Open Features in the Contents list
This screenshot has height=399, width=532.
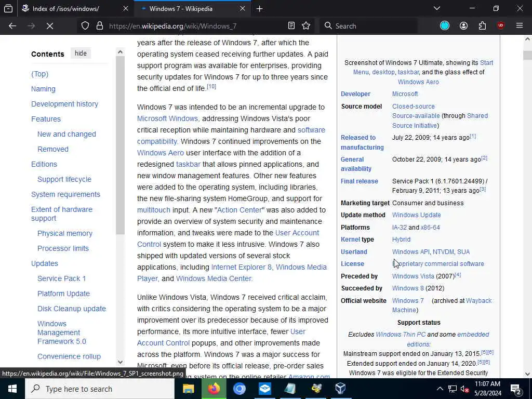pos(46,119)
